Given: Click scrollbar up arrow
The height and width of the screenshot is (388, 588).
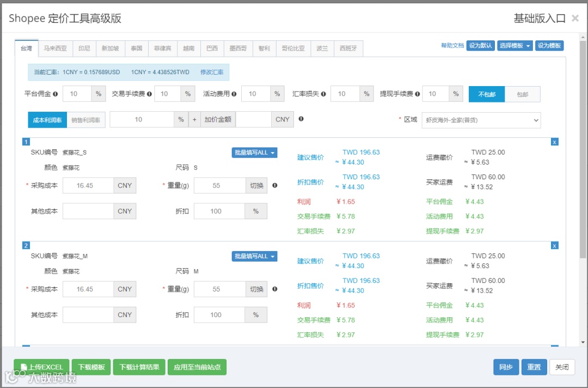Looking at the screenshot, I should (x=583, y=37).
